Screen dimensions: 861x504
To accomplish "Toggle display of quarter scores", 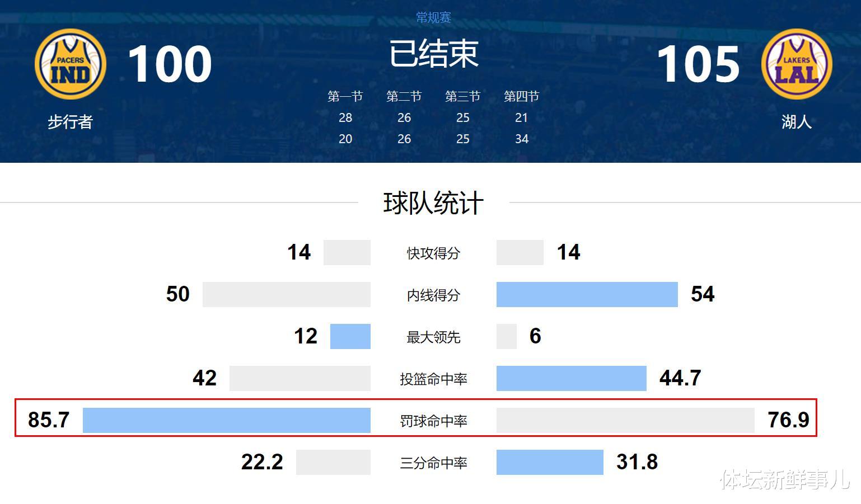I will coord(434,117).
